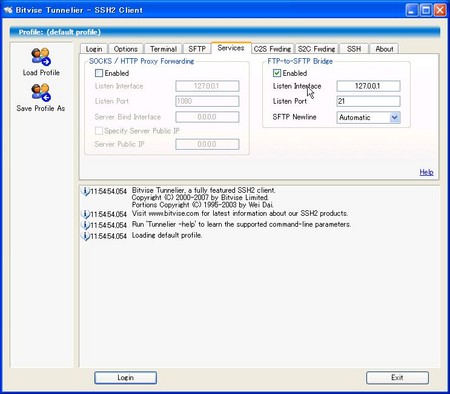Click the Exit button
Image resolution: width=450 pixels, height=394 pixels.
click(397, 378)
